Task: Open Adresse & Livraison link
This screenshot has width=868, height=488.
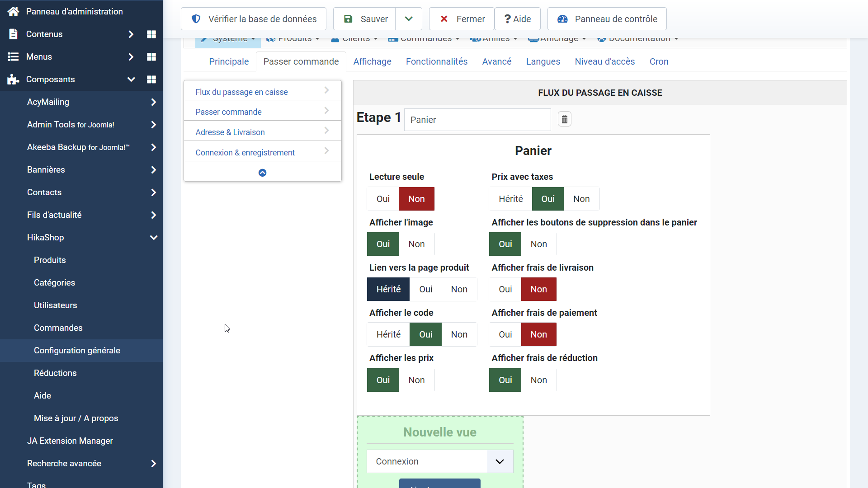Action: coord(230,132)
